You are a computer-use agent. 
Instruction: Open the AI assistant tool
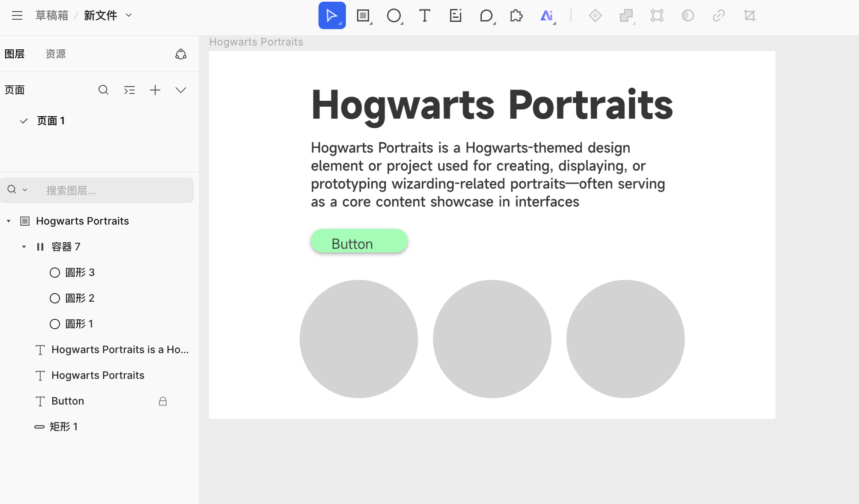(x=547, y=16)
